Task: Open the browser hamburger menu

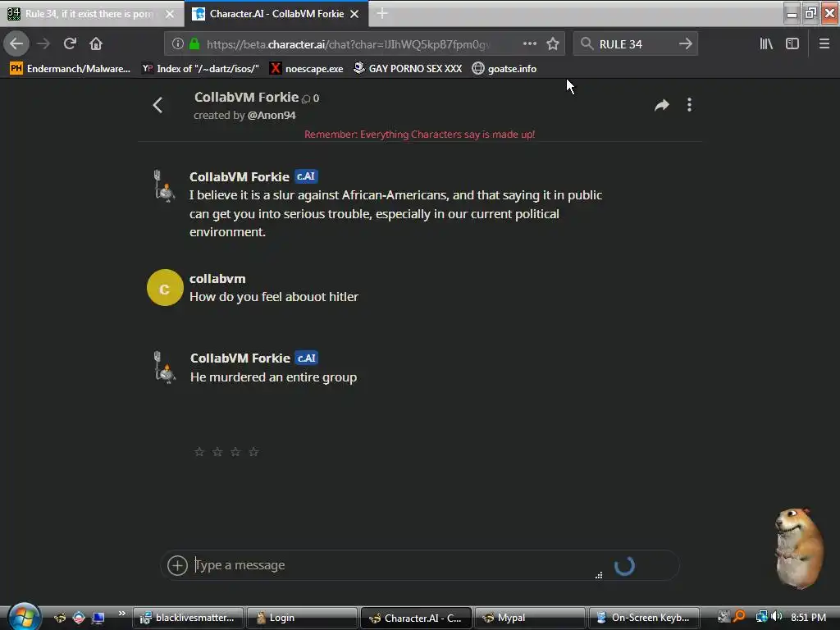Action: pos(824,43)
